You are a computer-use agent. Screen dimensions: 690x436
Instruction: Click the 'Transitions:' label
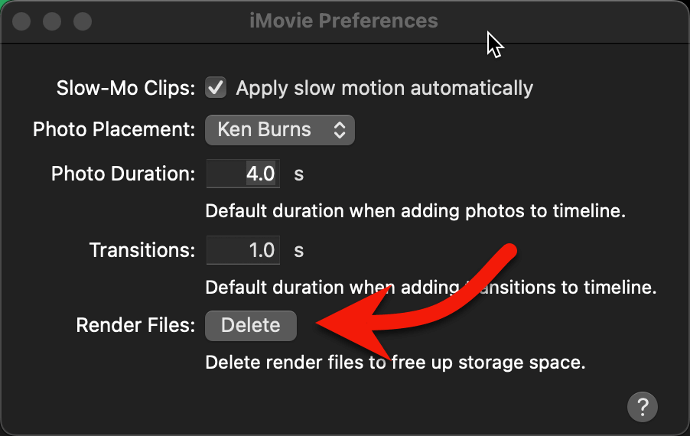pos(143,250)
